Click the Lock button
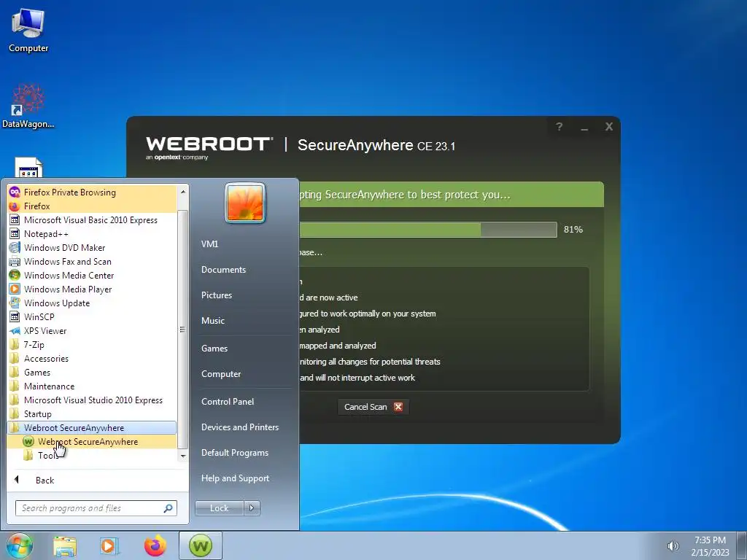This screenshot has height=560, width=747. coord(219,508)
